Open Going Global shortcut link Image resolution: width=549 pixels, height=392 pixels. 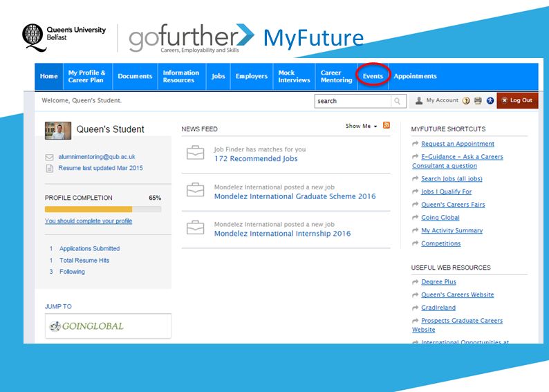[x=440, y=218]
